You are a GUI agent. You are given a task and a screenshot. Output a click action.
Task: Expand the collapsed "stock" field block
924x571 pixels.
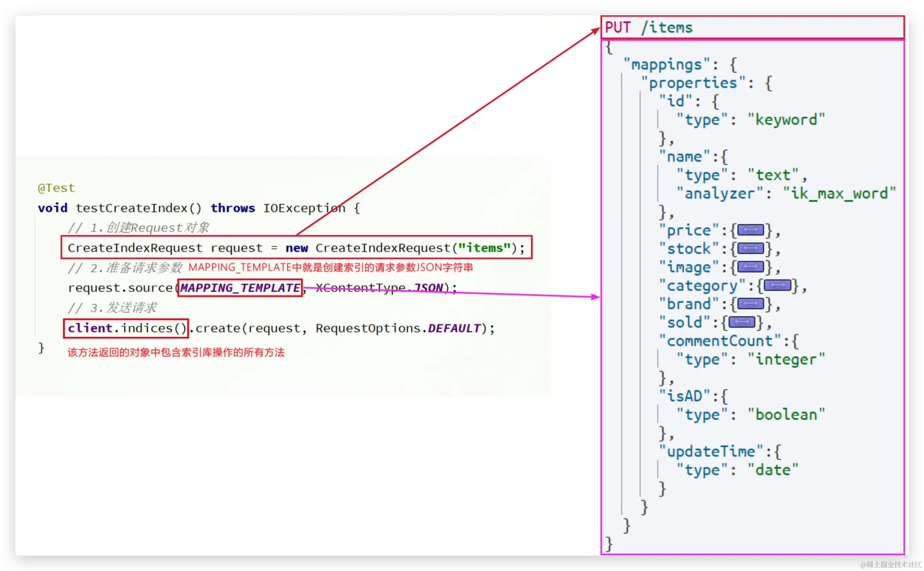tap(750, 249)
